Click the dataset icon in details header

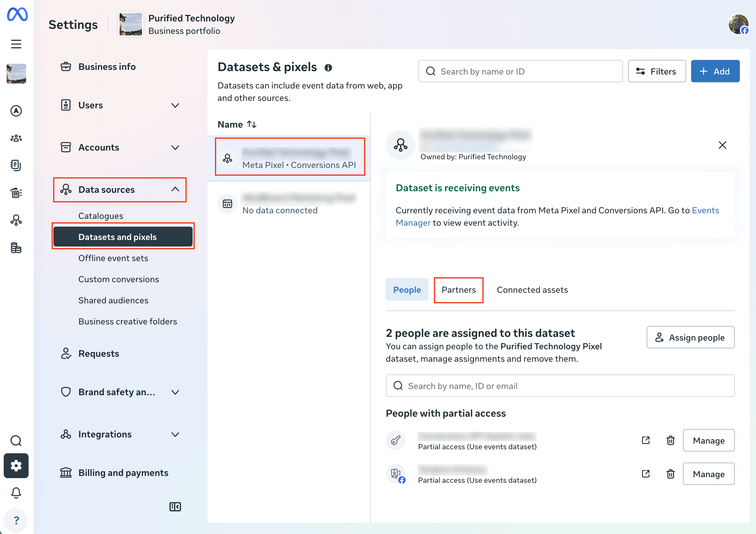[400, 145]
